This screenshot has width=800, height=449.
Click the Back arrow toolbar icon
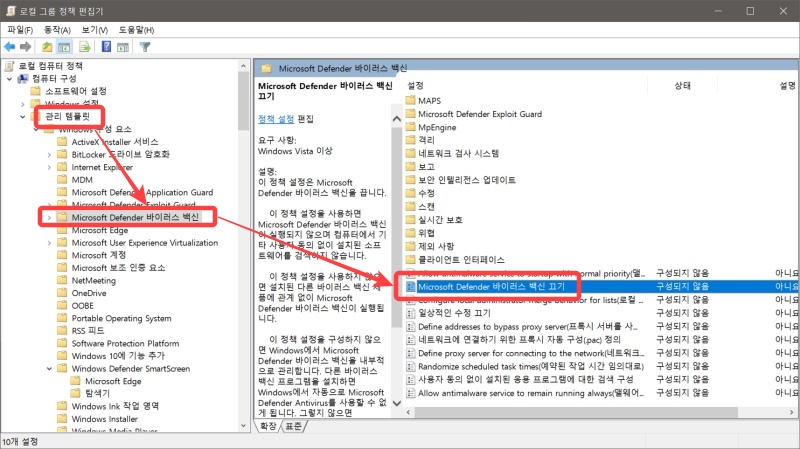tap(10, 47)
